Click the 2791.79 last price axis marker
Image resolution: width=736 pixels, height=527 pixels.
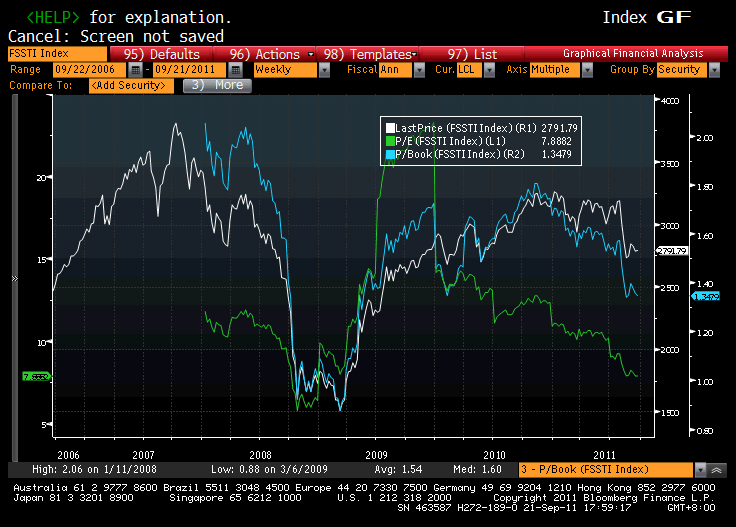click(670, 251)
